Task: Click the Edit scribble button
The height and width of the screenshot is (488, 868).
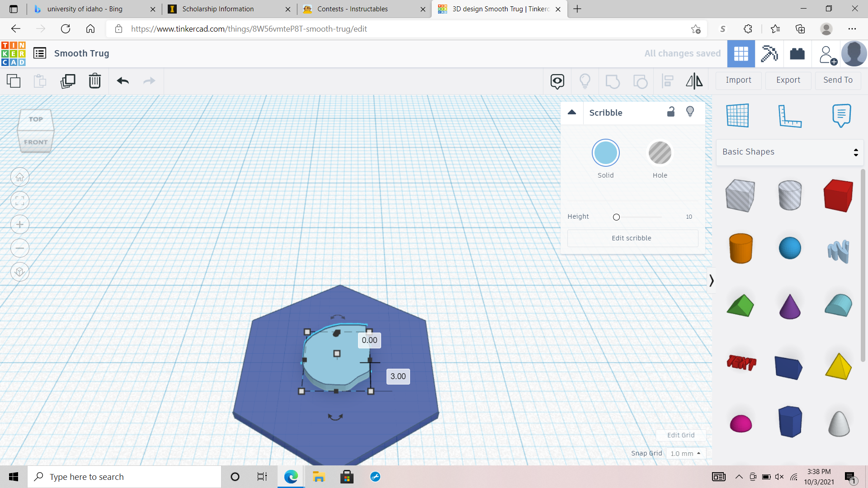Action: (632, 238)
